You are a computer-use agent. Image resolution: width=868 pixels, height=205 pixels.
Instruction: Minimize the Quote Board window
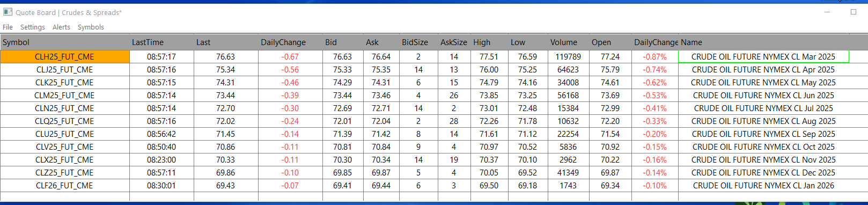pos(827,12)
